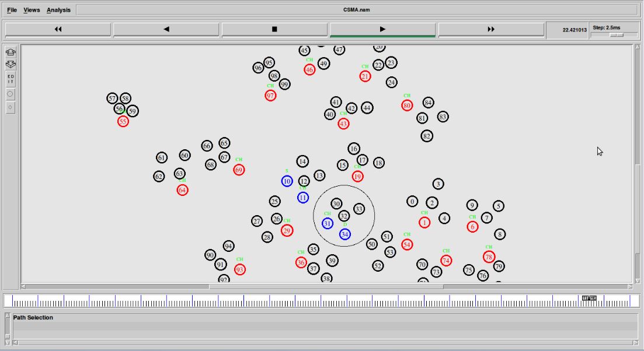This screenshot has height=351, width=644.
Task: Click the vertical scrollbar thumb at right
Action: (x=637, y=210)
